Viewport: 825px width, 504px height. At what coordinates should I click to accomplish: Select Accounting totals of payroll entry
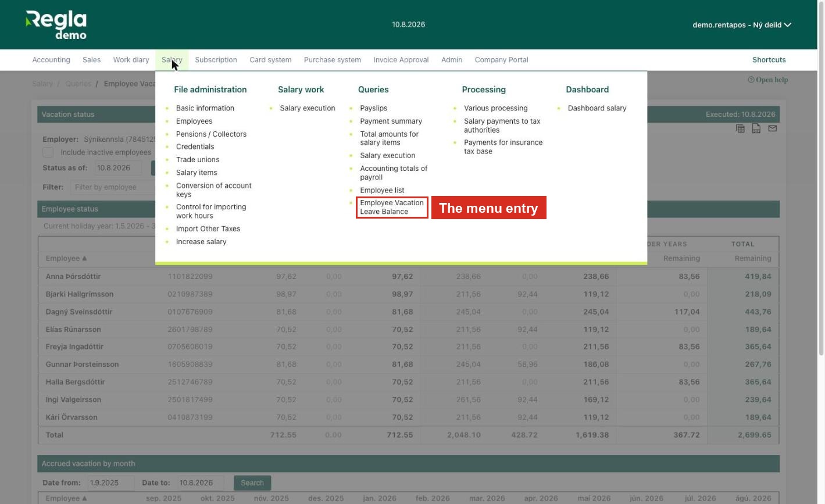pyautogui.click(x=394, y=173)
